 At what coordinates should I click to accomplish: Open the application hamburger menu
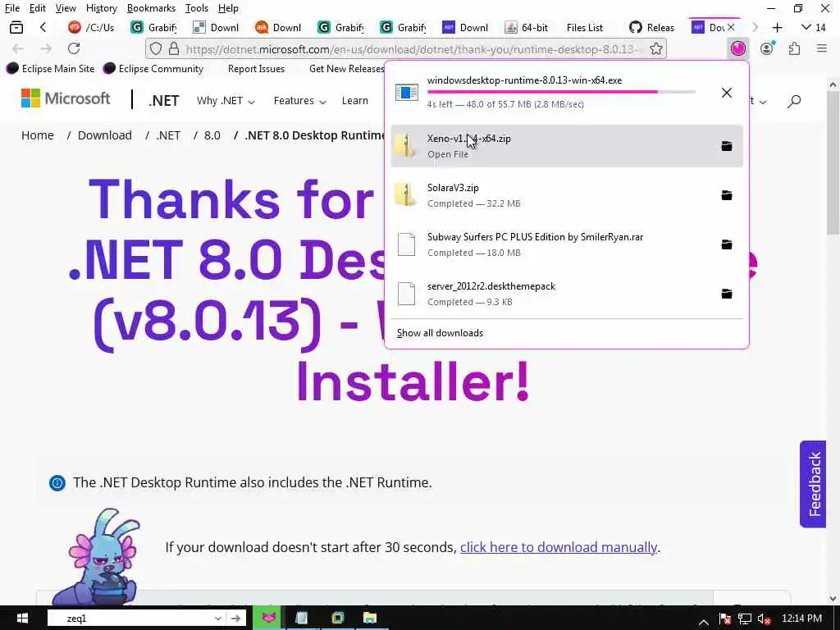[822, 48]
